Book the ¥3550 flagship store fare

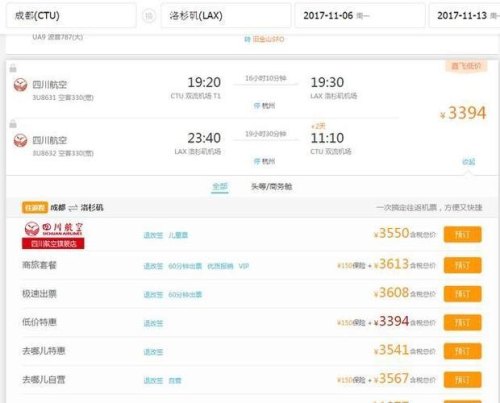pos(462,235)
